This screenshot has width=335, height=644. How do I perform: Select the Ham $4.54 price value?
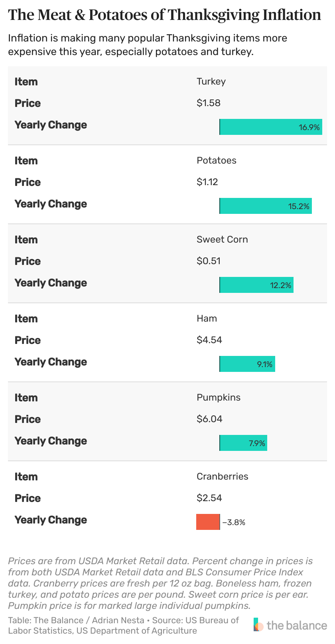pos(209,340)
